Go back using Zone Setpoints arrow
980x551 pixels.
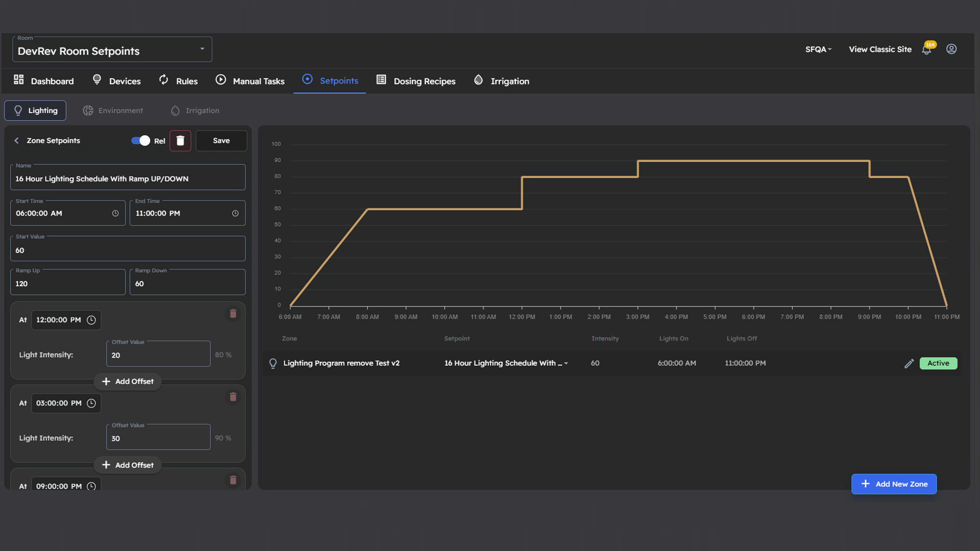16,141
